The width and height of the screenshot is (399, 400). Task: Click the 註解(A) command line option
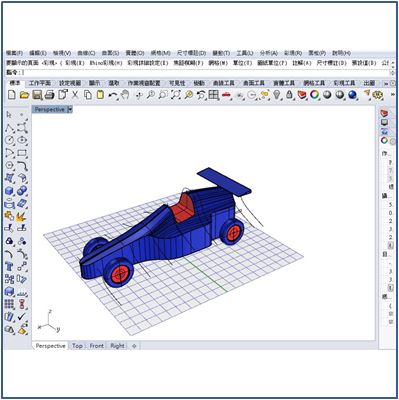pos(302,63)
